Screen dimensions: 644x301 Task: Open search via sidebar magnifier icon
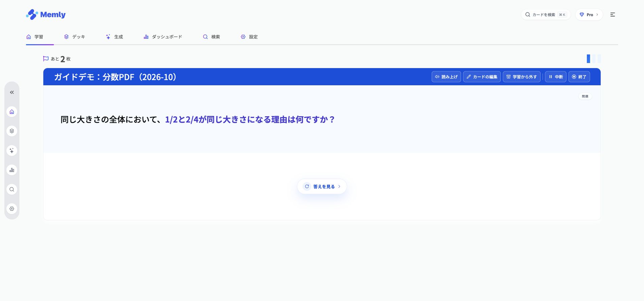[x=12, y=189]
